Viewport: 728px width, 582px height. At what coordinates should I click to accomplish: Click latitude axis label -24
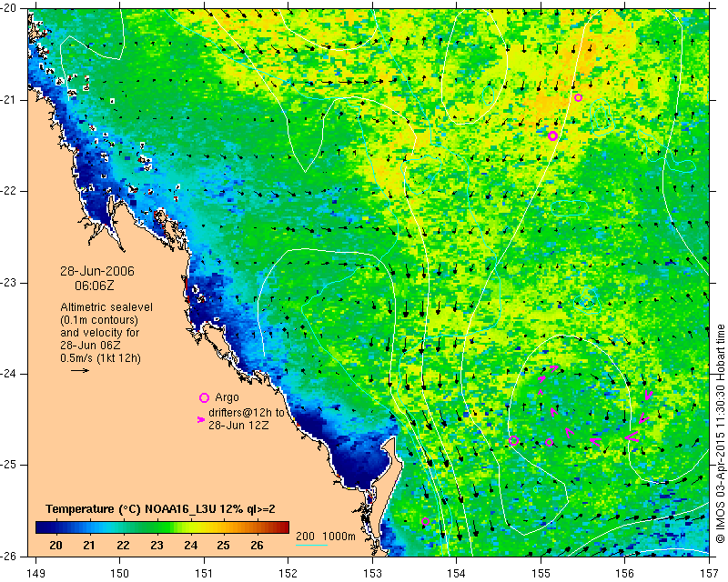click(x=9, y=374)
